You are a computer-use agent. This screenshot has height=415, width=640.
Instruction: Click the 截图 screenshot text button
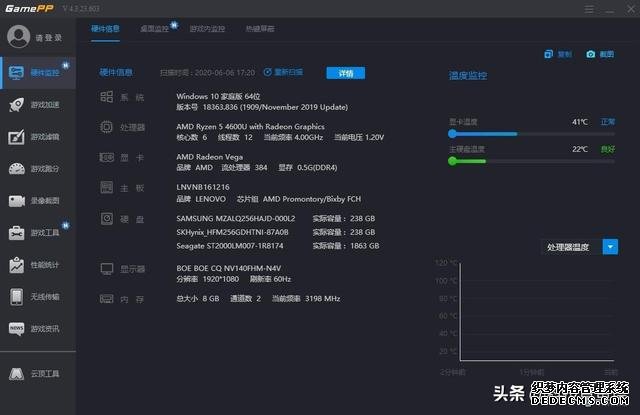(x=607, y=54)
